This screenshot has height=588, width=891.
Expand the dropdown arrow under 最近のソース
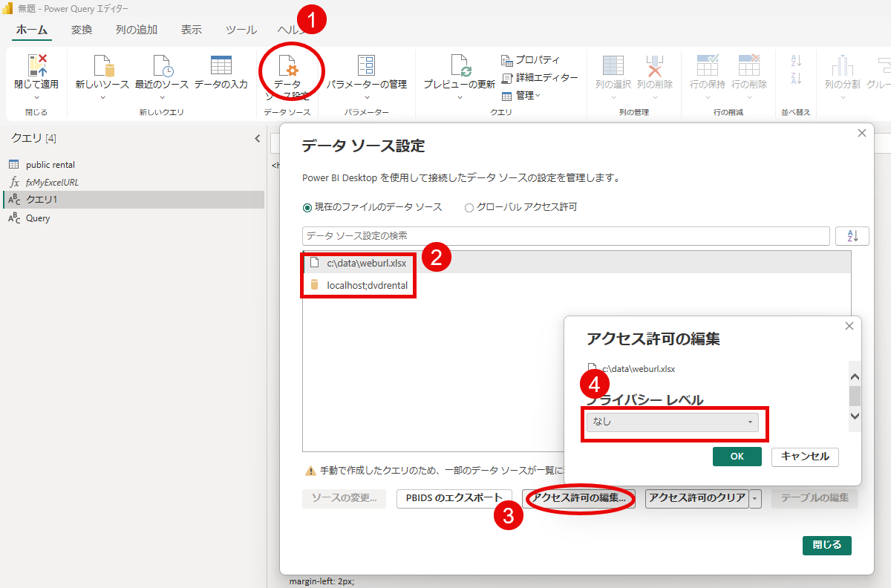point(162,97)
